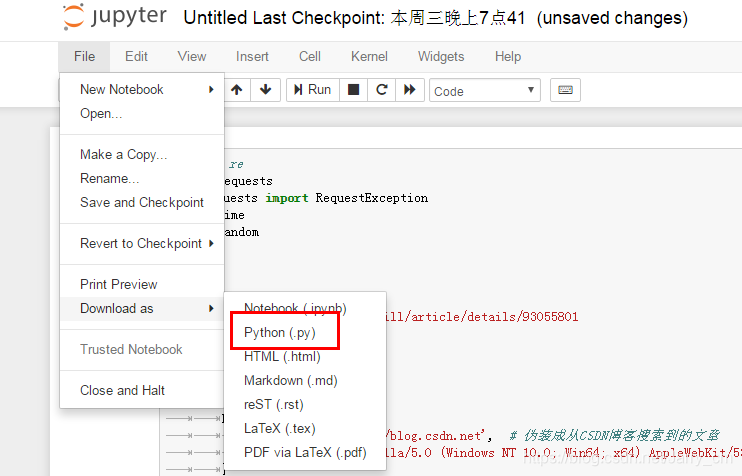This screenshot has height=476, width=742.
Task: Download as LaTeX (.tex)
Action: coord(305,429)
